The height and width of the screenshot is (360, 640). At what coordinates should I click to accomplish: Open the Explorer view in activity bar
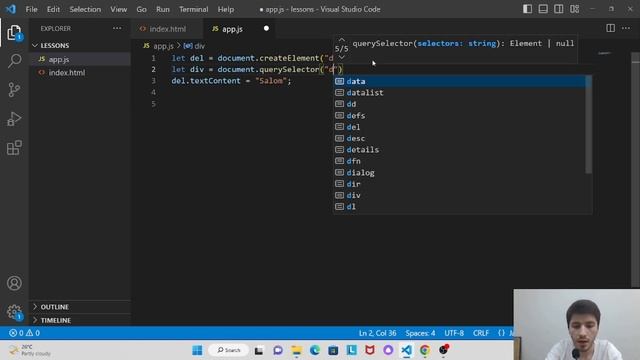click(14, 33)
